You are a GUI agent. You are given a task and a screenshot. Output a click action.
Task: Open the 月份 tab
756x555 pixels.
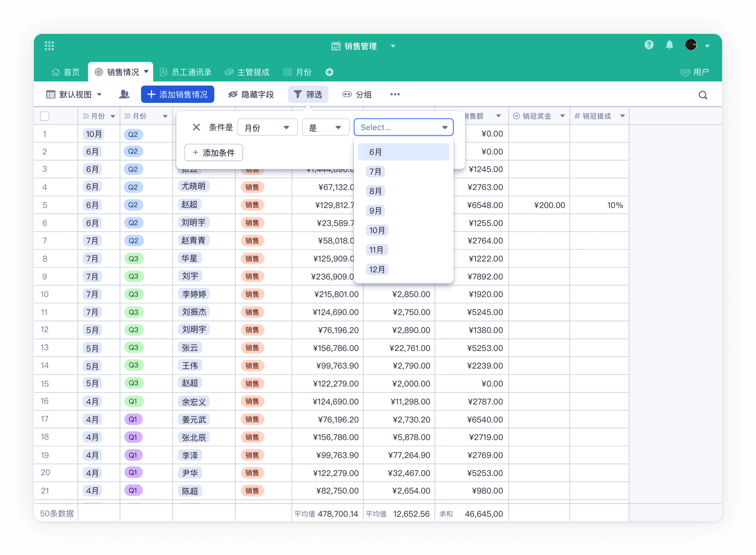coord(297,72)
